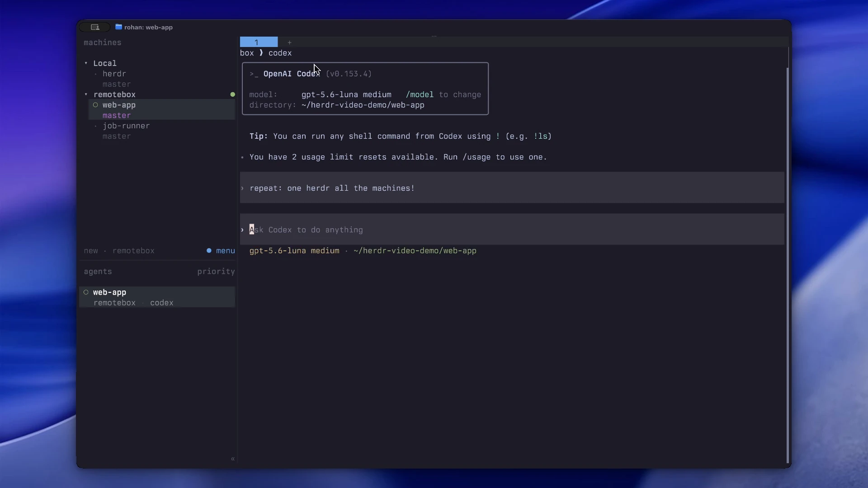Click the master branch under herdr

117,84
